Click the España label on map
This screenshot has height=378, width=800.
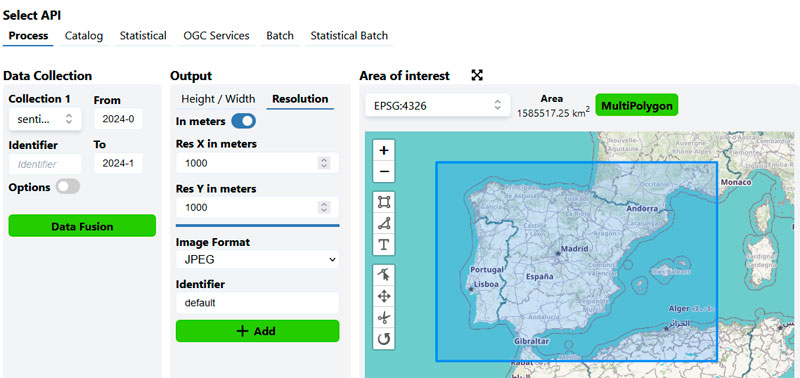[x=540, y=276]
